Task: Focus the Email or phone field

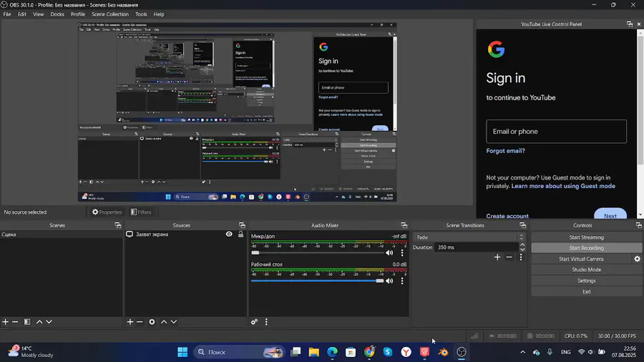Action: pyautogui.click(x=556, y=132)
